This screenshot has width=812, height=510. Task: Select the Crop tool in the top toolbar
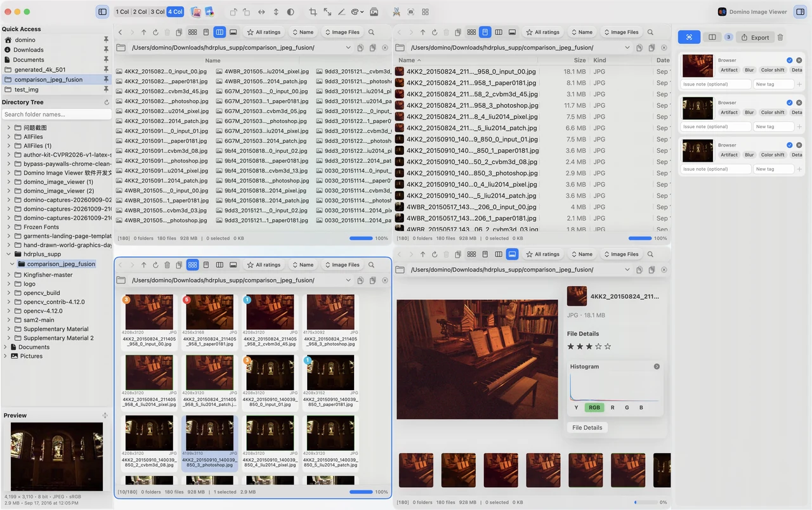[x=313, y=11]
